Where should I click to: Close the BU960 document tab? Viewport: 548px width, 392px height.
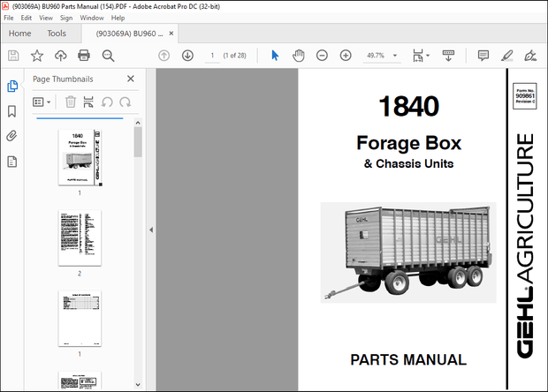coord(171,34)
